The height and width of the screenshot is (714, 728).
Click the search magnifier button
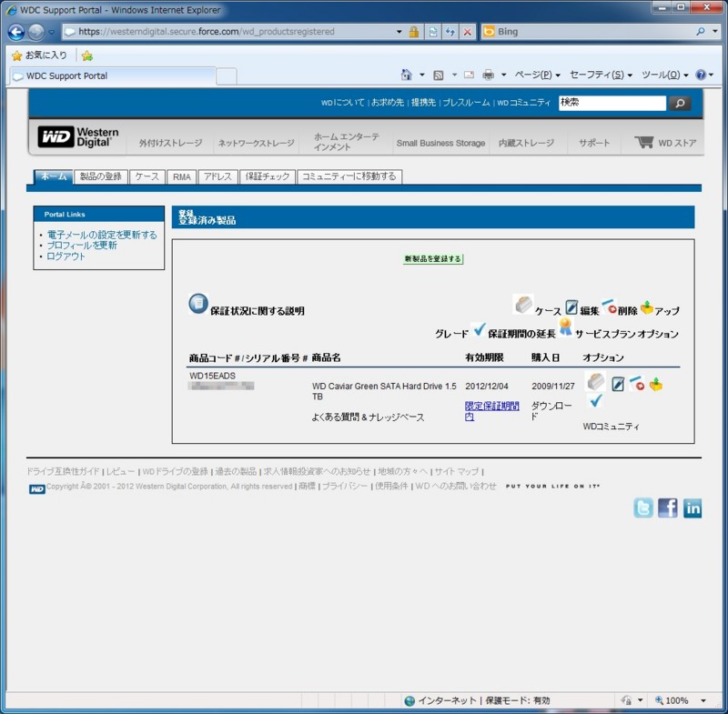coord(680,103)
